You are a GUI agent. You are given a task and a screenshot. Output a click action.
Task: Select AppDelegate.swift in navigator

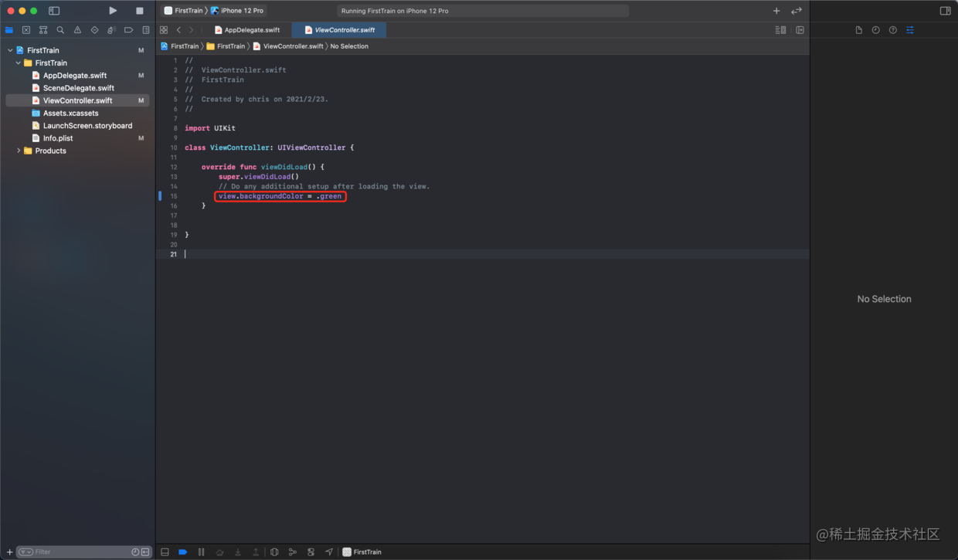point(77,76)
